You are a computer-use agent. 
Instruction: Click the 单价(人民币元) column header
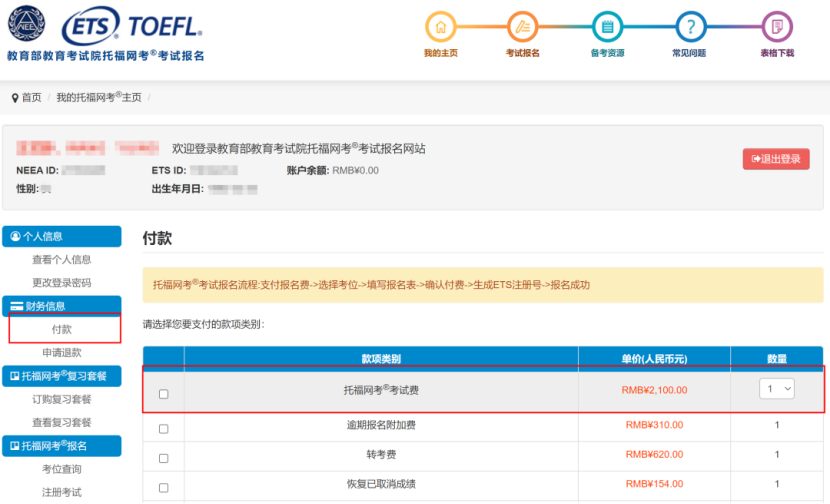[x=654, y=359]
